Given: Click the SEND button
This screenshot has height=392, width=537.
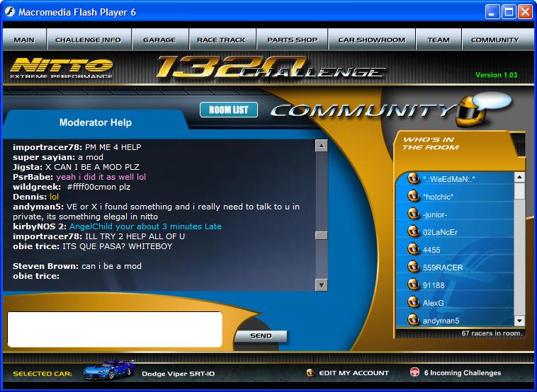Looking at the screenshot, I should 261,335.
